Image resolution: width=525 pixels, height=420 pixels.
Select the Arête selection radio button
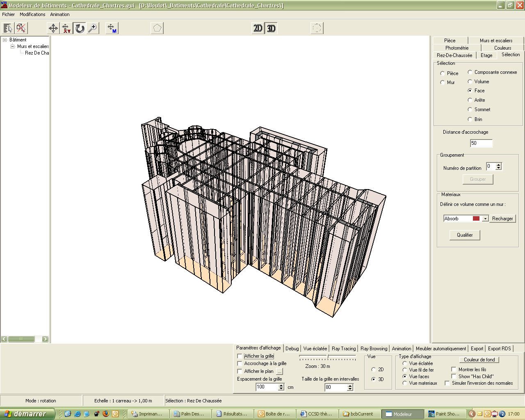coord(470,100)
